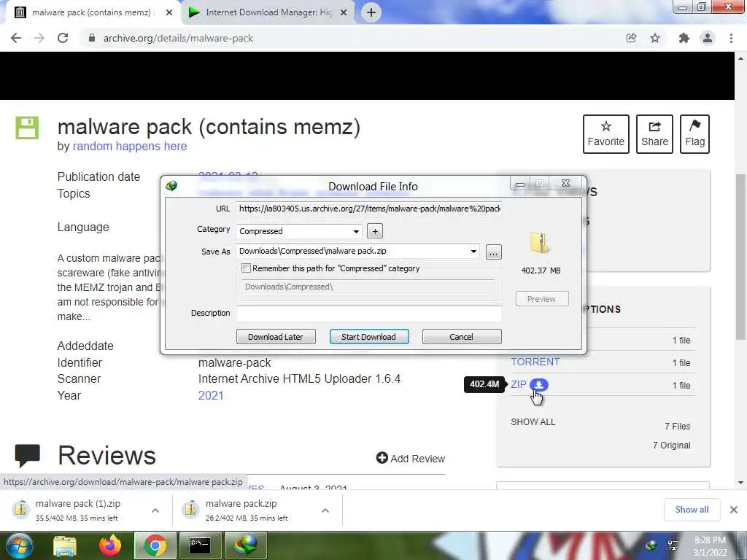The image size is (747, 560).
Task: Click the scrollbar down arrow
Action: click(x=740, y=483)
